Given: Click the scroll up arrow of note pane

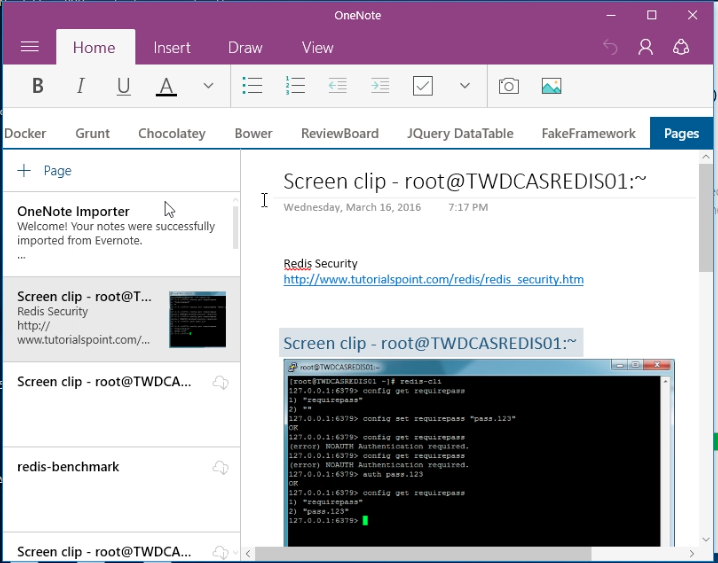Looking at the screenshot, I should (706, 157).
